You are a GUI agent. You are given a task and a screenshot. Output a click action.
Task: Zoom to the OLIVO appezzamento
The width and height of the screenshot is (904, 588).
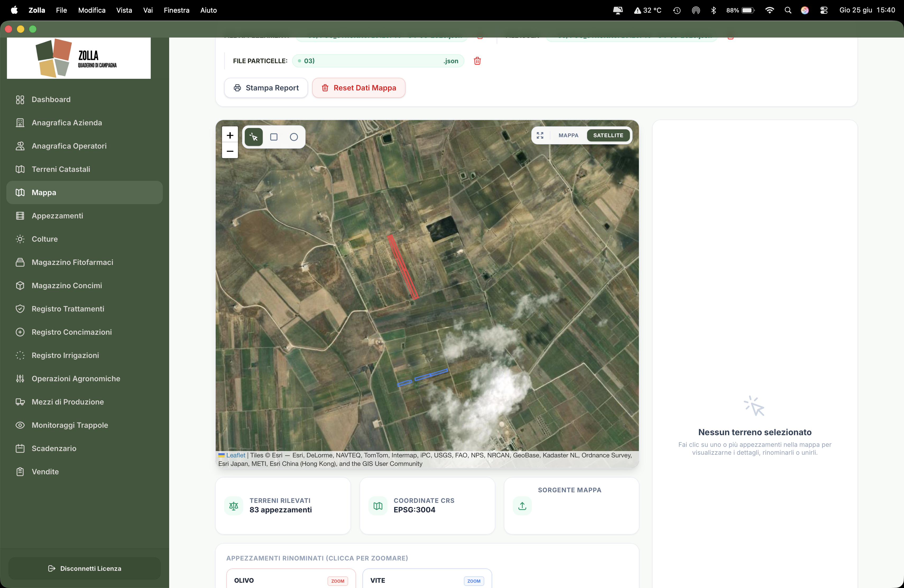(337, 581)
